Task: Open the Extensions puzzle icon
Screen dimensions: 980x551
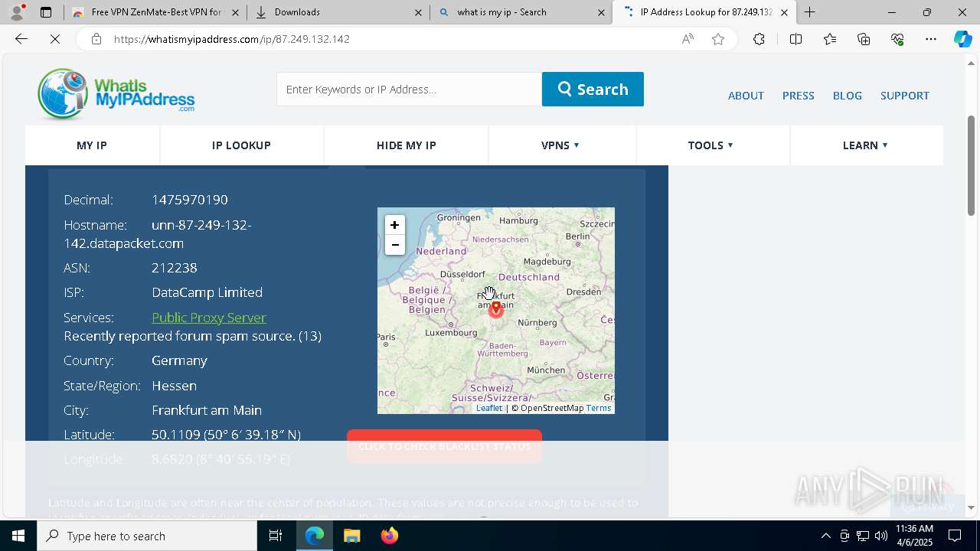Action: [759, 39]
